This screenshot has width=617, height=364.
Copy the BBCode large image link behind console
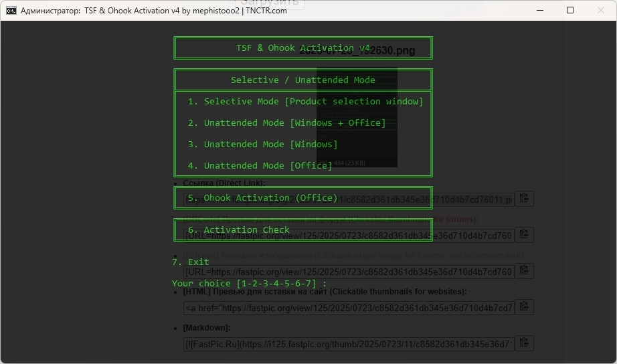click(x=524, y=271)
